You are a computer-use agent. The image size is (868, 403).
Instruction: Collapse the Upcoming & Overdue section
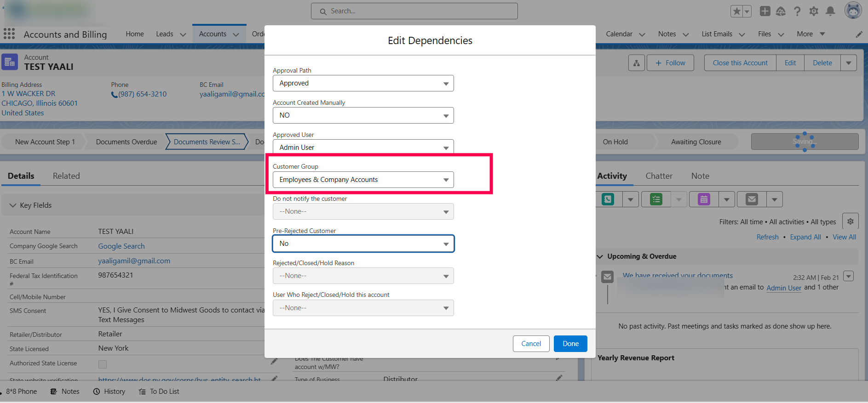coord(600,256)
